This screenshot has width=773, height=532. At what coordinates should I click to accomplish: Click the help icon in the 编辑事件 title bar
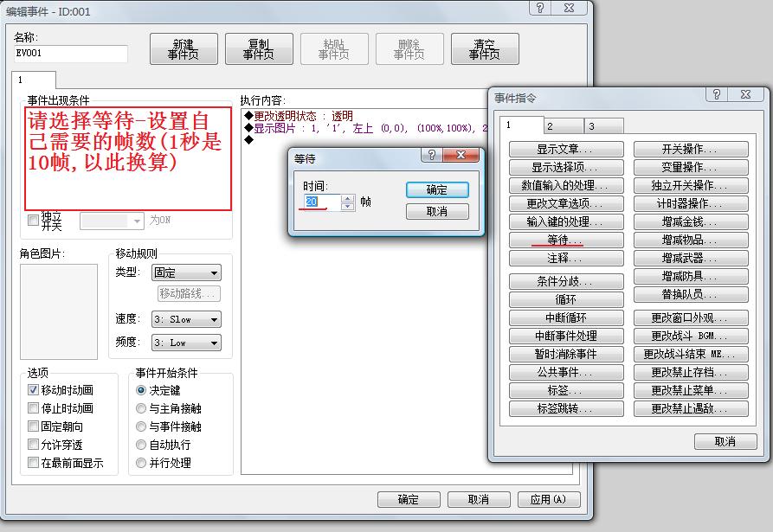(540, 8)
